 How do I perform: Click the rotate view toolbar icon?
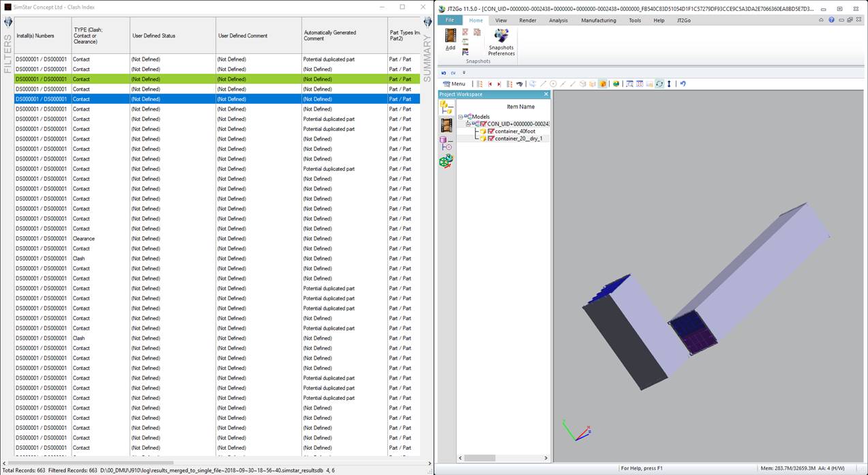tap(659, 84)
